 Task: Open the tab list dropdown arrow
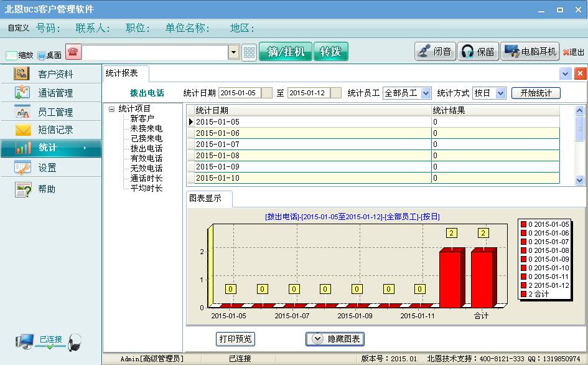pos(566,73)
